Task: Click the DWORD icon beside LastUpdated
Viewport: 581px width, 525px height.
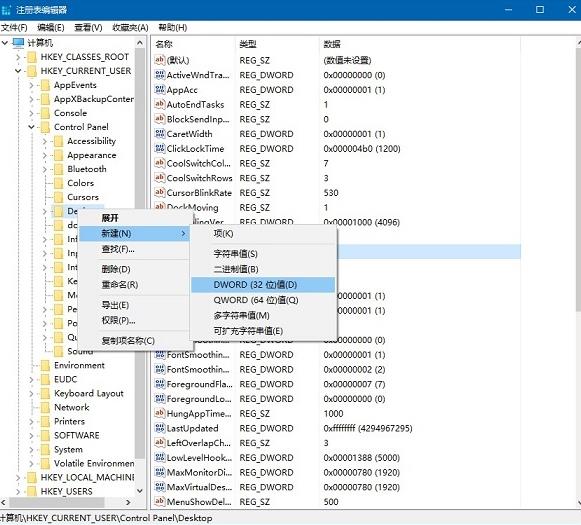Action: pyautogui.click(x=160, y=428)
